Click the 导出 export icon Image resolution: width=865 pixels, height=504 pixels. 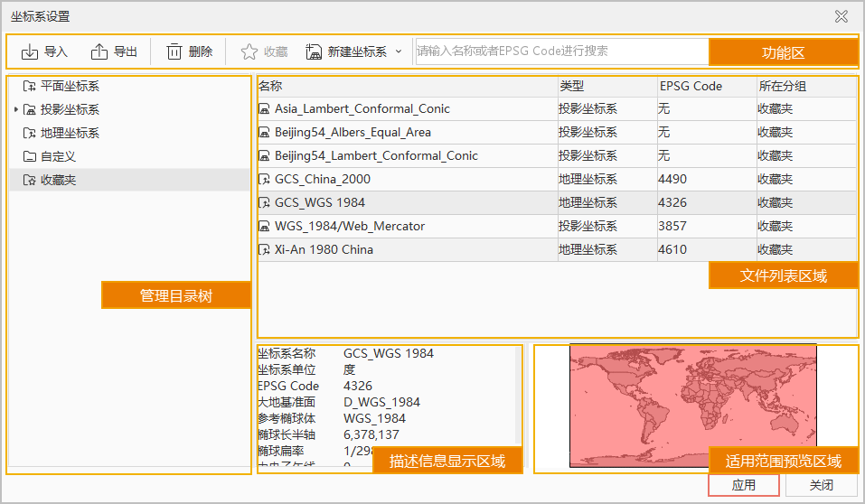tap(99, 51)
